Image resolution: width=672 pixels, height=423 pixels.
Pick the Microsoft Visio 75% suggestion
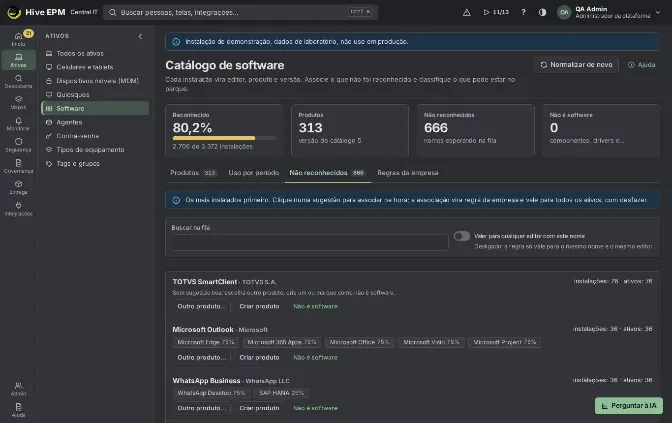click(x=431, y=342)
